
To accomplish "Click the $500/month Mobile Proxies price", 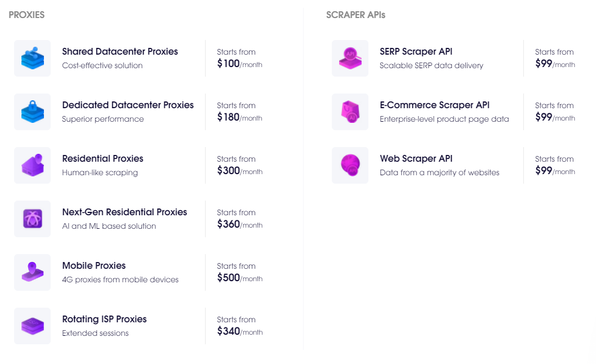I will pyautogui.click(x=240, y=278).
